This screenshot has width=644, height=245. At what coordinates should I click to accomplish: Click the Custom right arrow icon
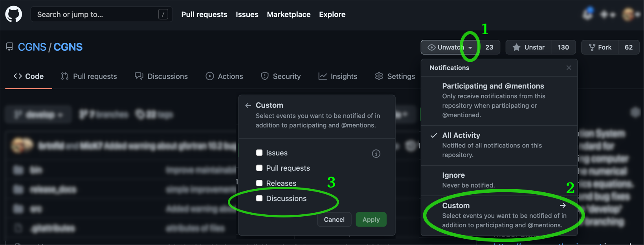click(563, 205)
